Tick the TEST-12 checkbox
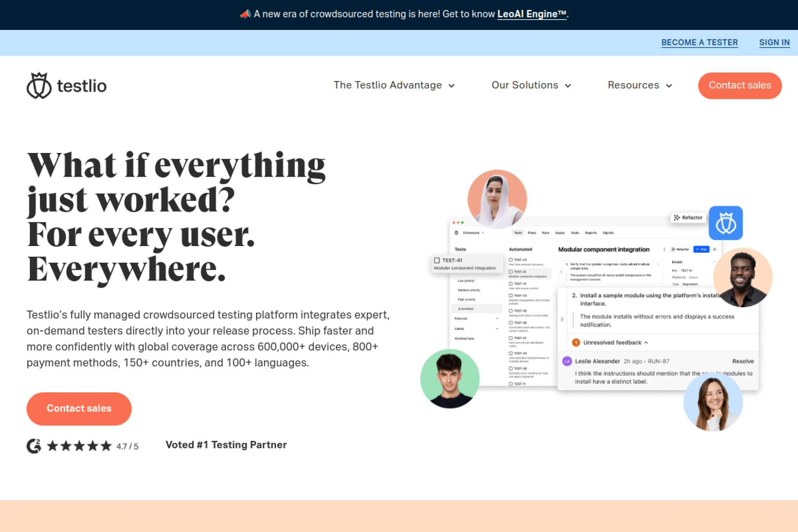Image resolution: width=798 pixels, height=532 pixels. click(x=511, y=284)
